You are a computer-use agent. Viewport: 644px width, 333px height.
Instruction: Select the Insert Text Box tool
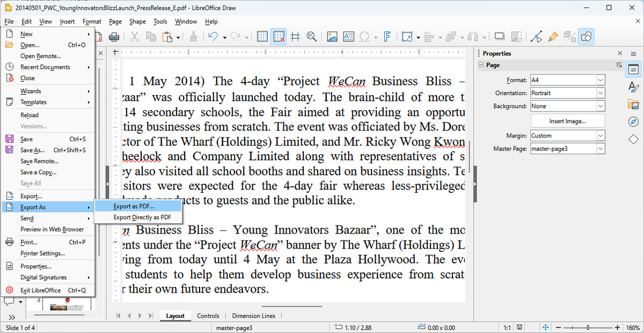coord(349,36)
